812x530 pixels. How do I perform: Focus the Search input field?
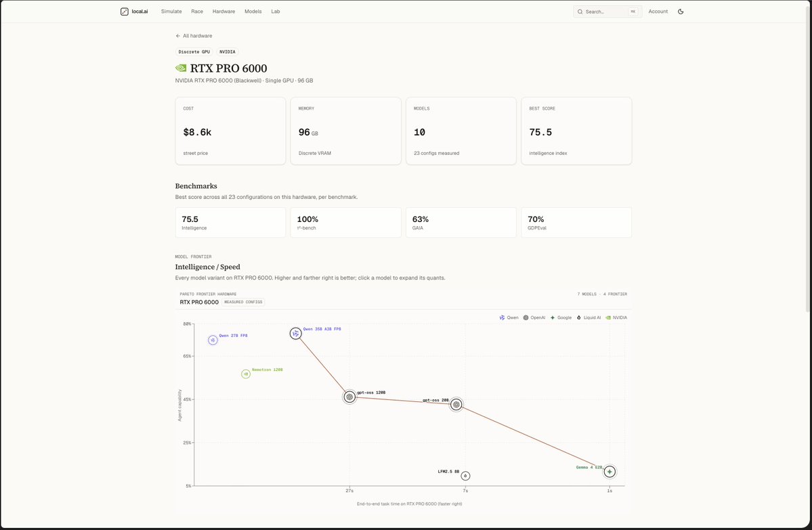tap(607, 12)
